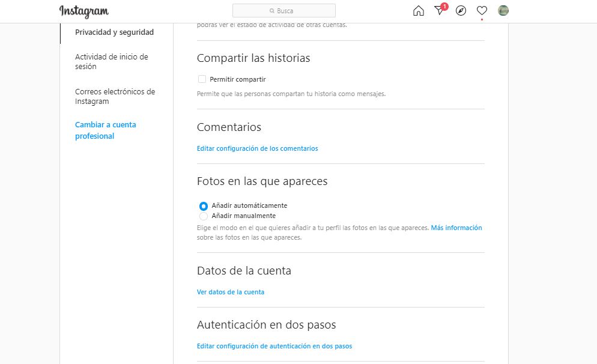Open Editar configuración de los comentarios
The width and height of the screenshot is (597, 364).
257,148
